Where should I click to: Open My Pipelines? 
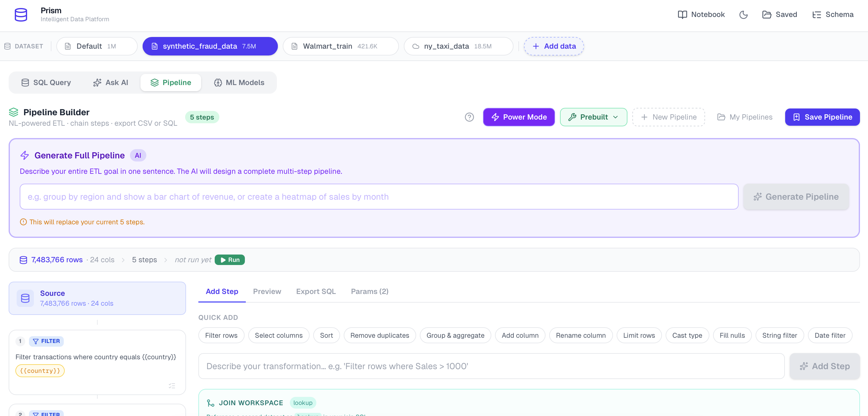(x=745, y=117)
